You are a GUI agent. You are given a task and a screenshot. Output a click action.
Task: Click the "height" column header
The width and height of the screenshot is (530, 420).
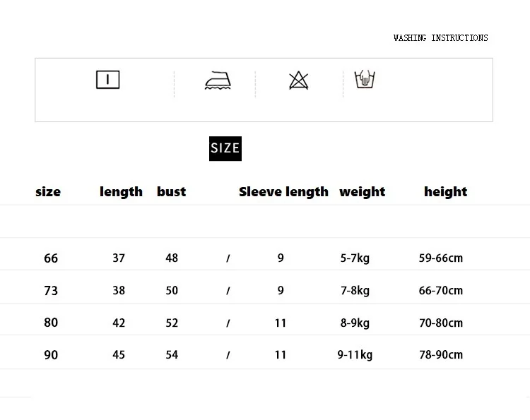pos(445,192)
